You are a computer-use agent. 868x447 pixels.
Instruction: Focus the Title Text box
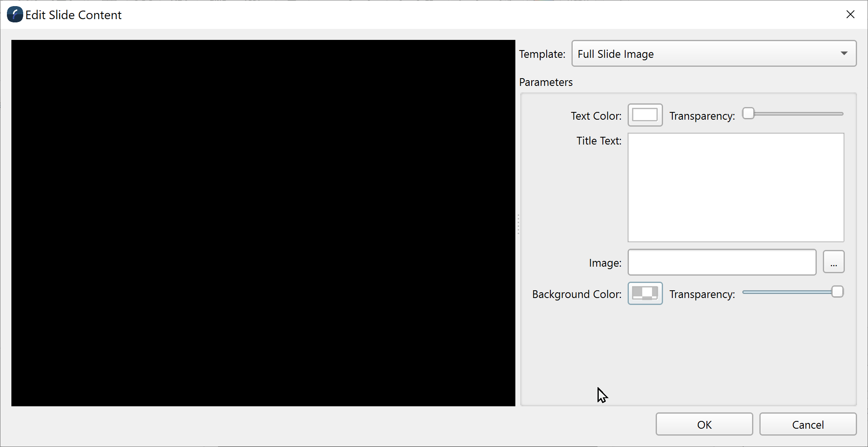tap(735, 187)
